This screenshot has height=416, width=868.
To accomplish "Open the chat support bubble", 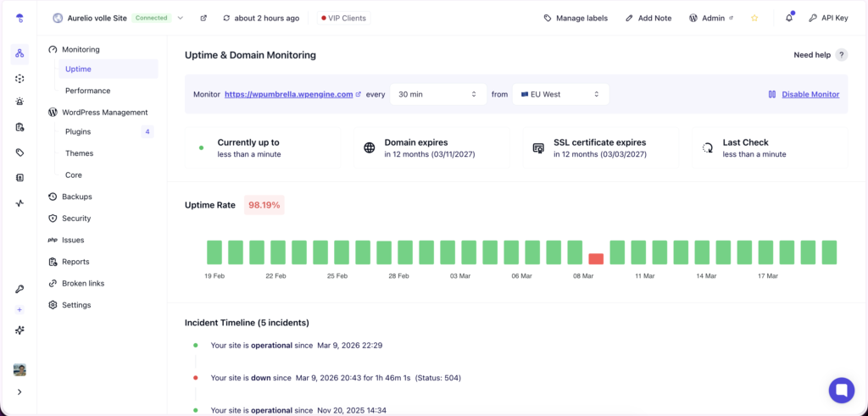I will point(842,390).
